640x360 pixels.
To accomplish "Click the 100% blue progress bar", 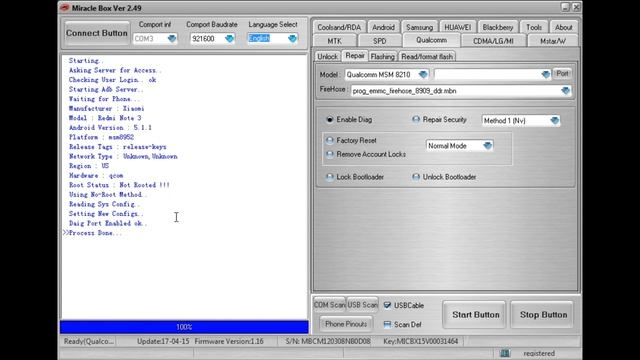I will (x=184, y=327).
